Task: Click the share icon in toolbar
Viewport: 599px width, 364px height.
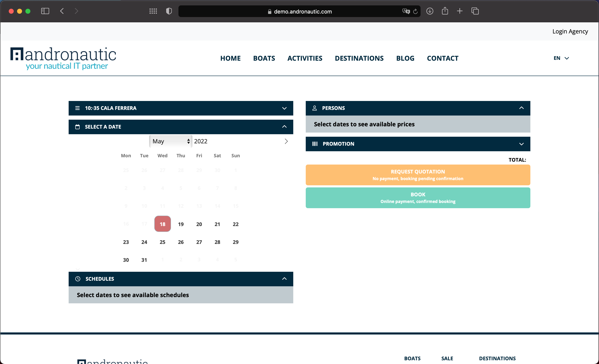Action: [445, 11]
